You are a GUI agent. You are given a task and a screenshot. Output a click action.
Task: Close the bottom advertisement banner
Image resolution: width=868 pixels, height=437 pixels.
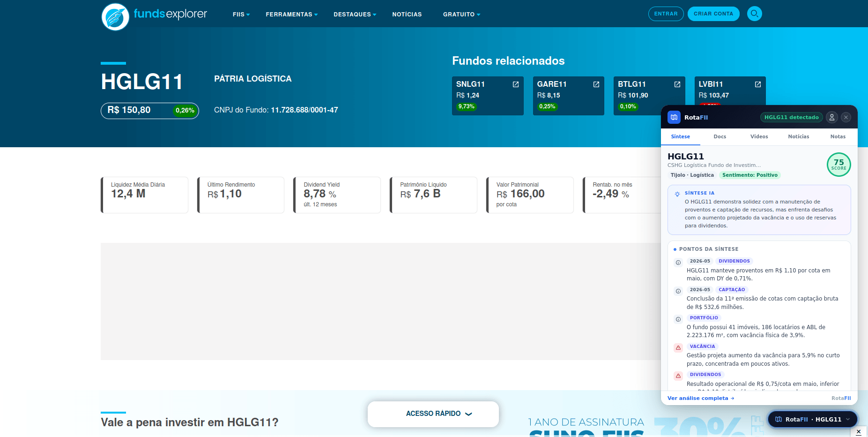coord(858,432)
